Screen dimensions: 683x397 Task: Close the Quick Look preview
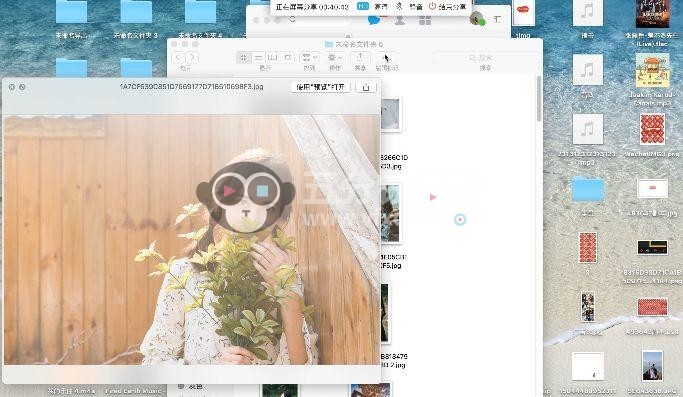point(12,87)
